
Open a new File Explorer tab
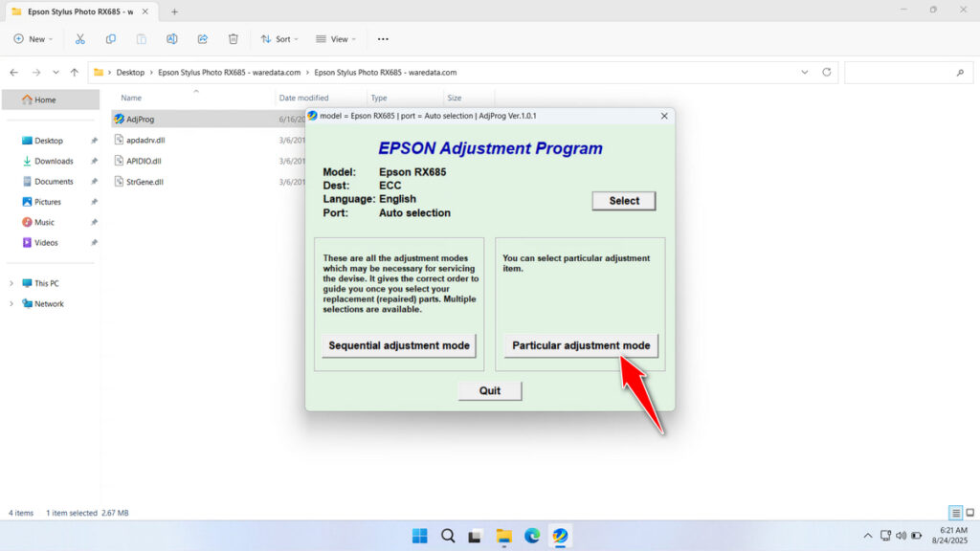click(174, 11)
